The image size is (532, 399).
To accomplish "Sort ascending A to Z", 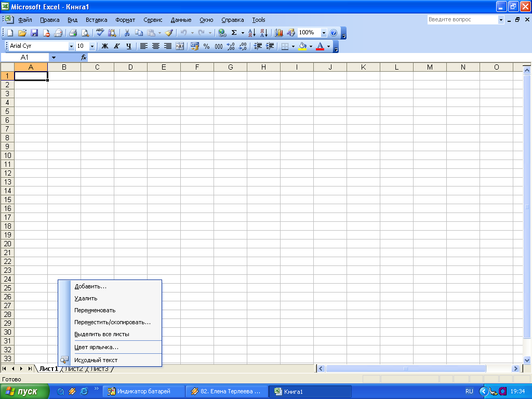I will tap(252, 33).
